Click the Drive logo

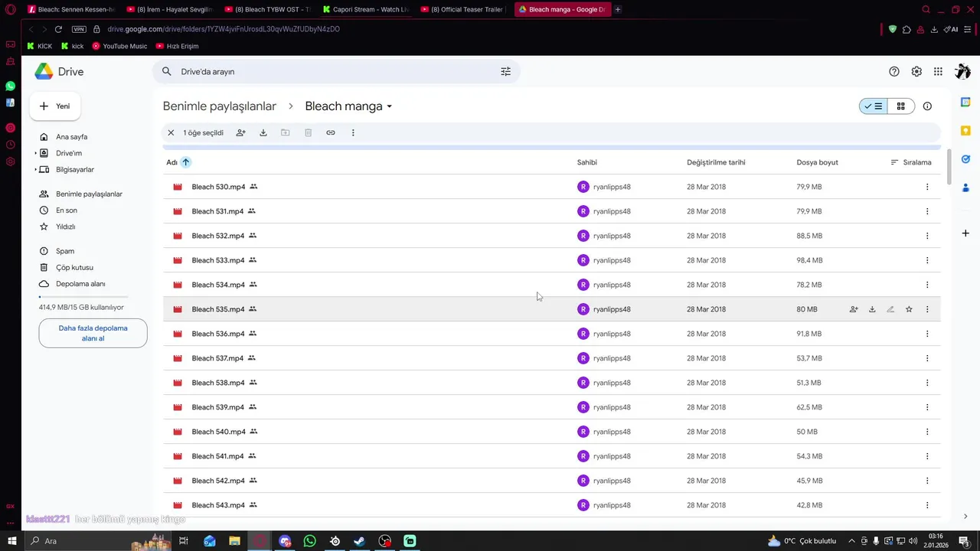tap(59, 71)
